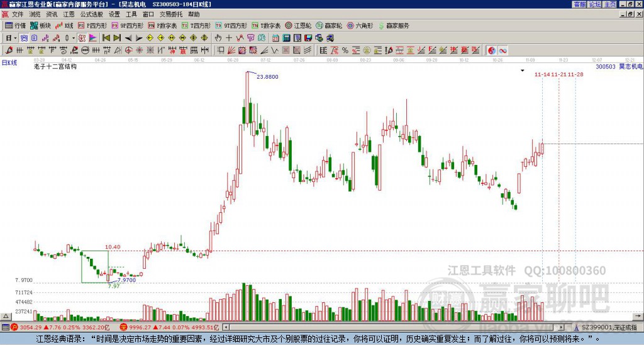Open the 交易委托 menu
Viewport: 644px width, 345px height.
coord(171,14)
